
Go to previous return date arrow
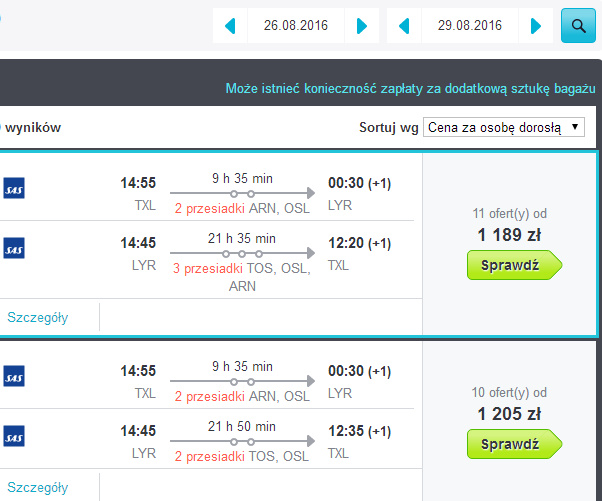[404, 26]
